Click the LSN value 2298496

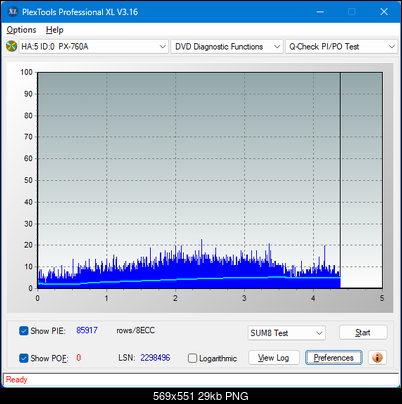(155, 358)
